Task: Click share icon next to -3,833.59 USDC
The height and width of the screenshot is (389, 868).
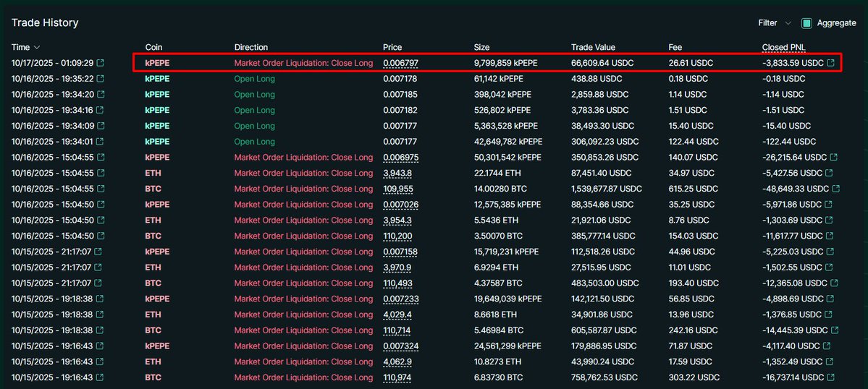Action: (830, 63)
